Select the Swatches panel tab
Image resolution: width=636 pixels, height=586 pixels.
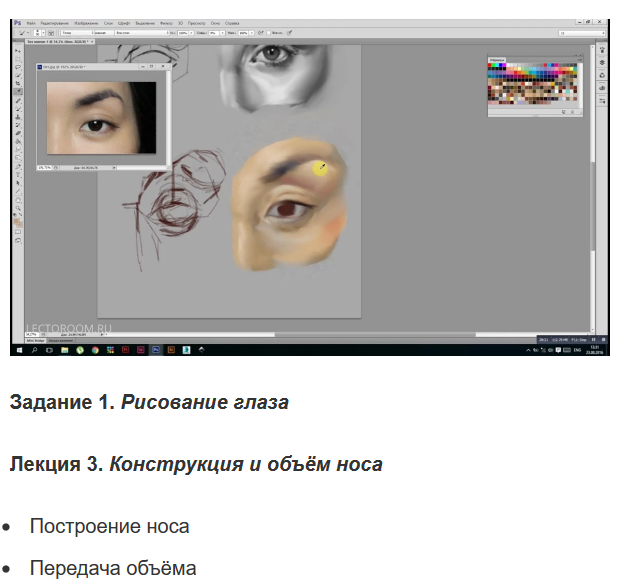point(497,60)
